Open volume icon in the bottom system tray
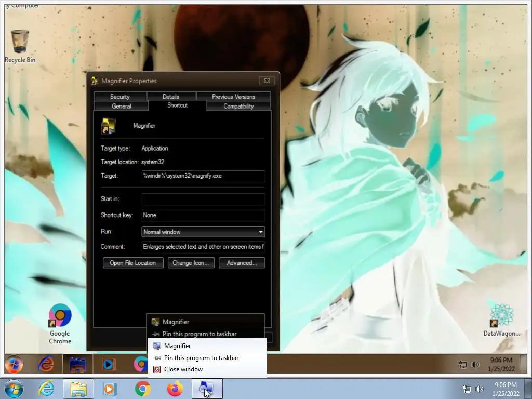 (x=479, y=389)
